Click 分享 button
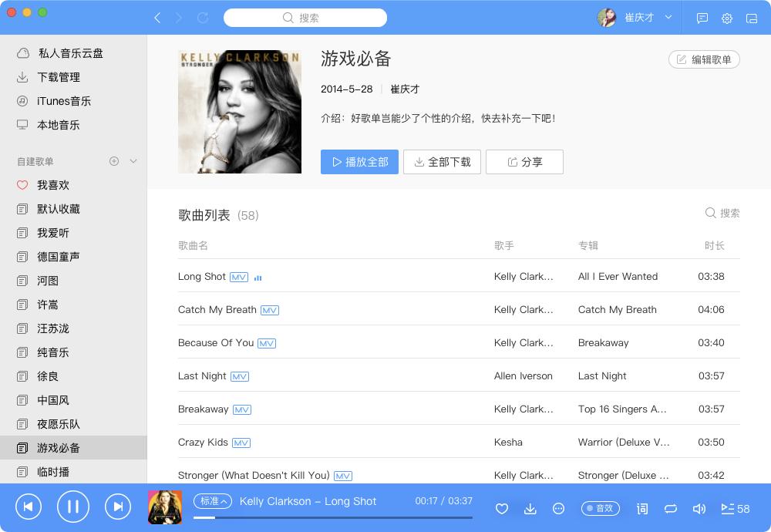 524,162
